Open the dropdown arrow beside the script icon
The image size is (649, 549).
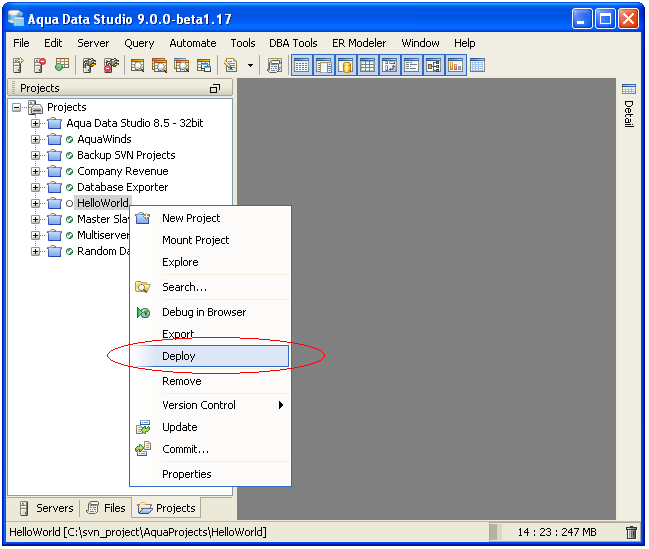point(250,65)
